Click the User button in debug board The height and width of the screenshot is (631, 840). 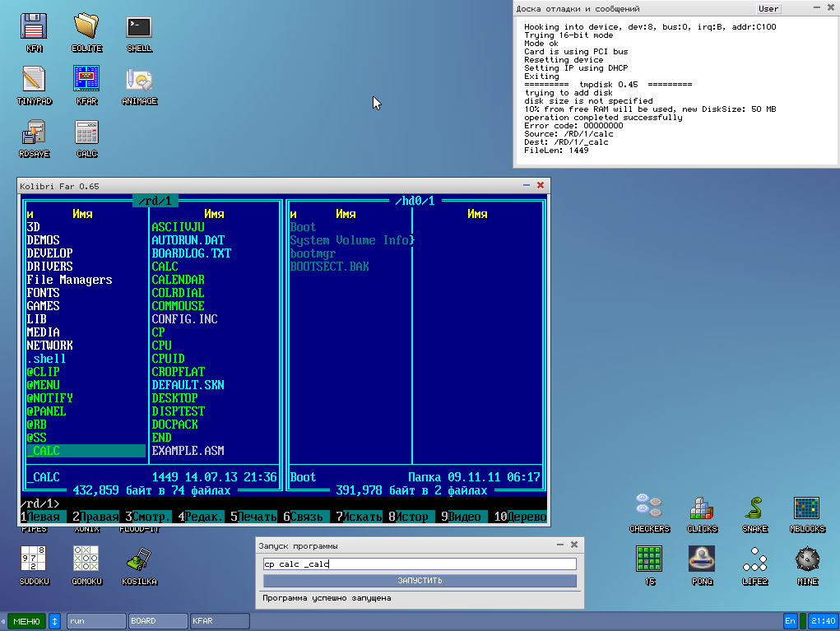pos(768,9)
